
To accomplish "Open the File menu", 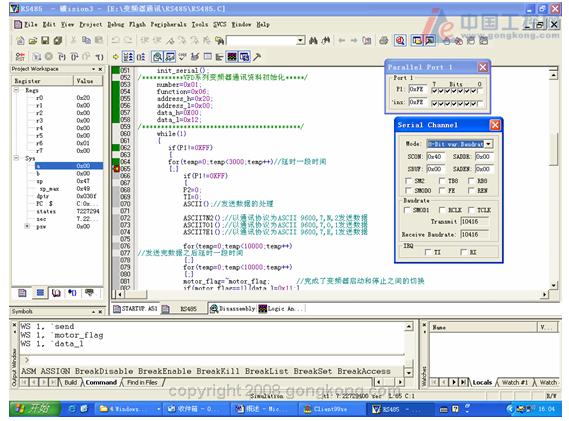I will [30, 25].
